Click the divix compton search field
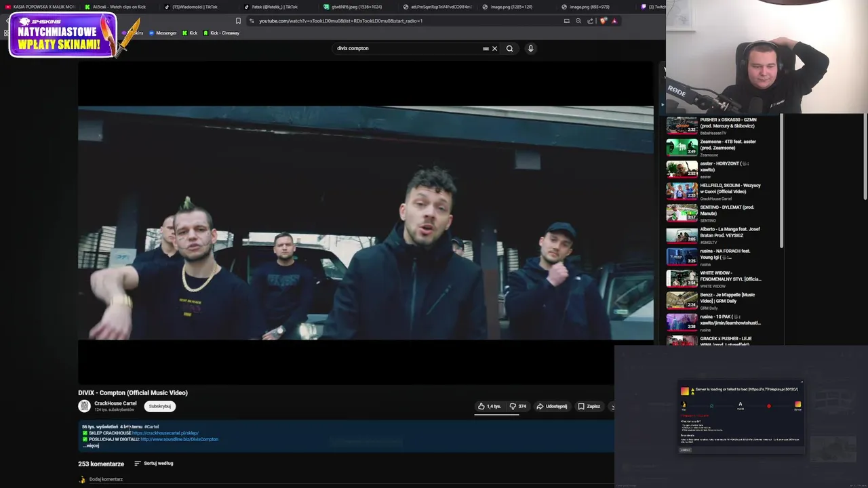This screenshot has height=488, width=868. [x=407, y=48]
